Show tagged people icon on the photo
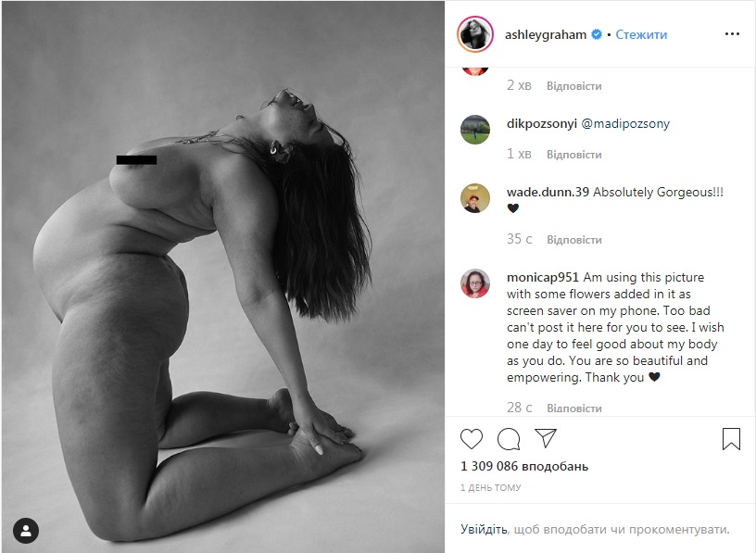756x553 pixels. (27, 531)
